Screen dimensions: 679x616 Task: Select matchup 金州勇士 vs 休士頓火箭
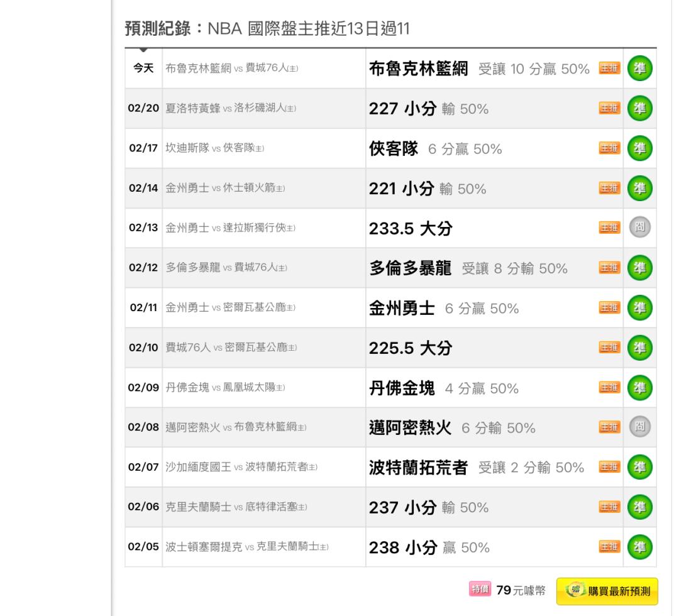point(225,188)
